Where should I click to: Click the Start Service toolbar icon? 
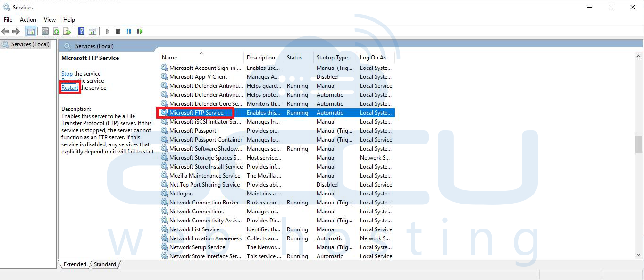[x=107, y=31]
